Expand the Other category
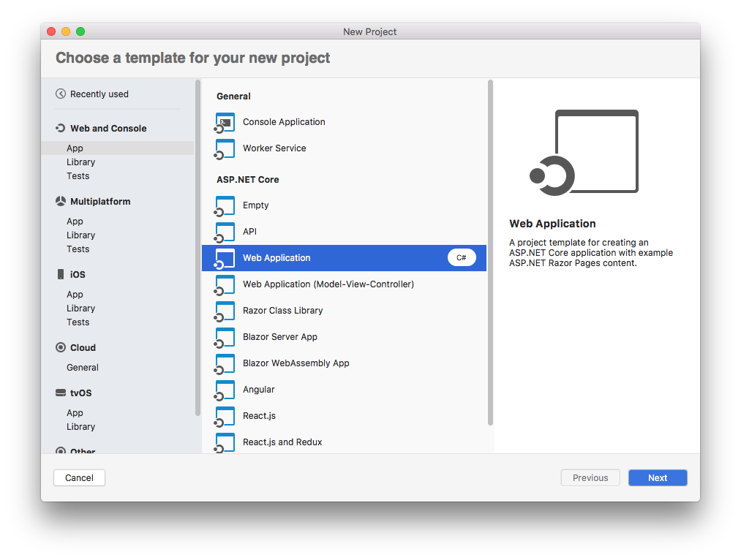This screenshot has width=741, height=560. [83, 451]
